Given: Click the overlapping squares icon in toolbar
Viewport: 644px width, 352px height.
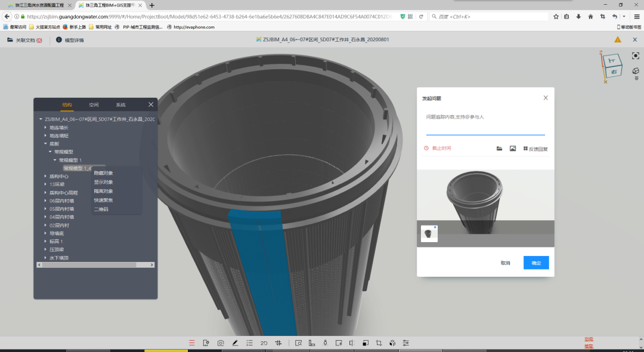Looking at the screenshot, I should coord(366,343).
